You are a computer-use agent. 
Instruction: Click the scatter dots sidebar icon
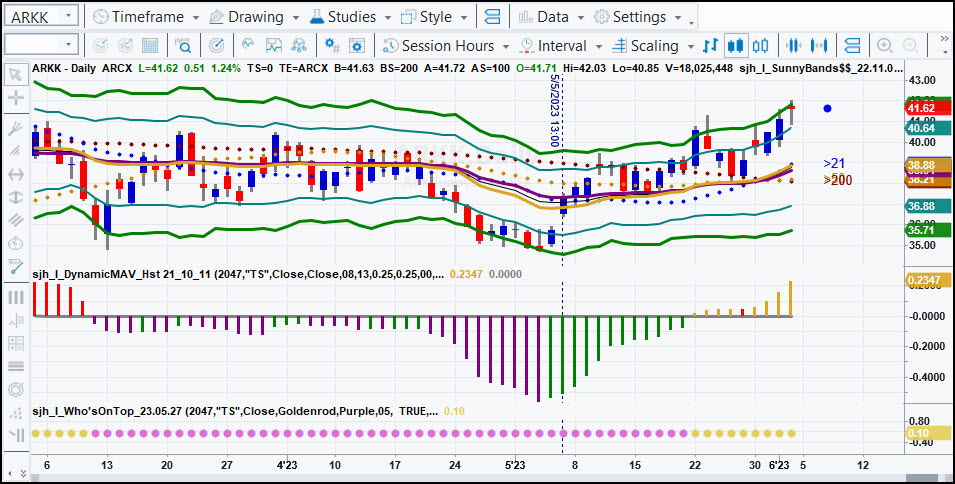click(x=15, y=412)
